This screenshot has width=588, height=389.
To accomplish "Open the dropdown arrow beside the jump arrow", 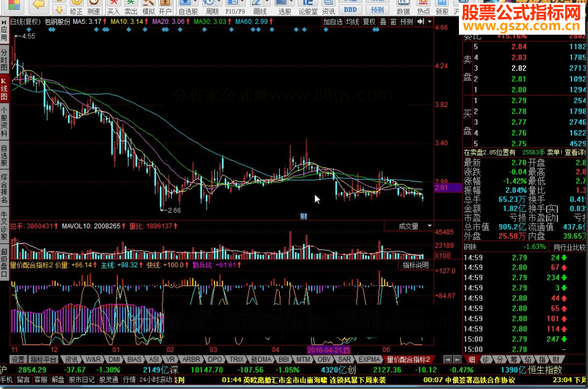I will click(x=430, y=22).
